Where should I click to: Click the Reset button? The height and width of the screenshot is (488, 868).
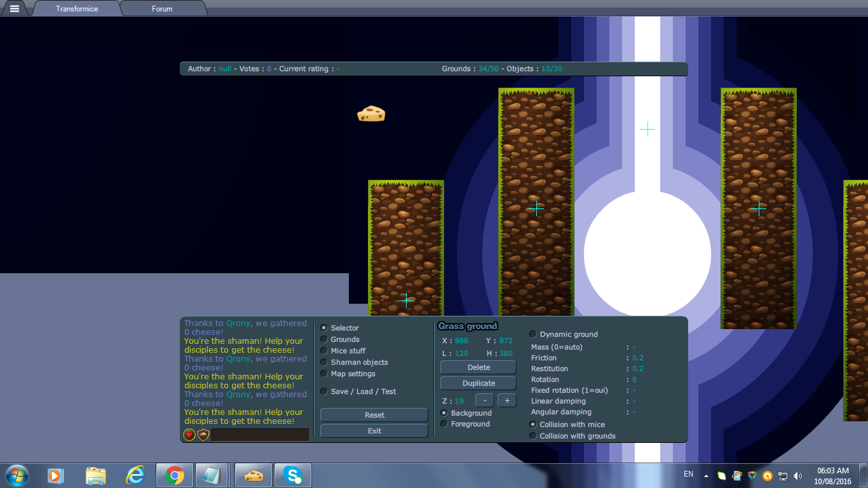pyautogui.click(x=374, y=415)
